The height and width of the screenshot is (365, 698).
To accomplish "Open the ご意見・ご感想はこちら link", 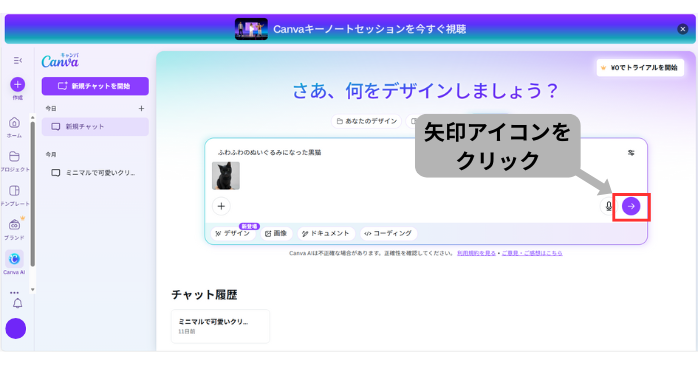I will 532,253.
